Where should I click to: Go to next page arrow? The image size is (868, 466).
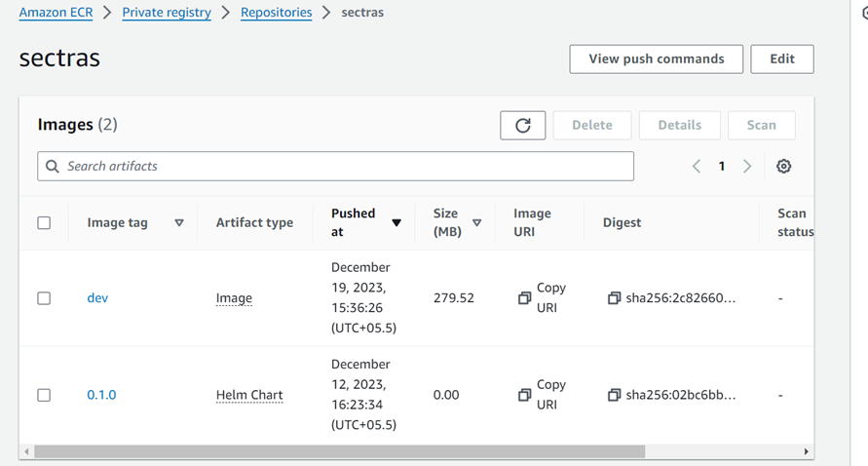pyautogui.click(x=747, y=167)
